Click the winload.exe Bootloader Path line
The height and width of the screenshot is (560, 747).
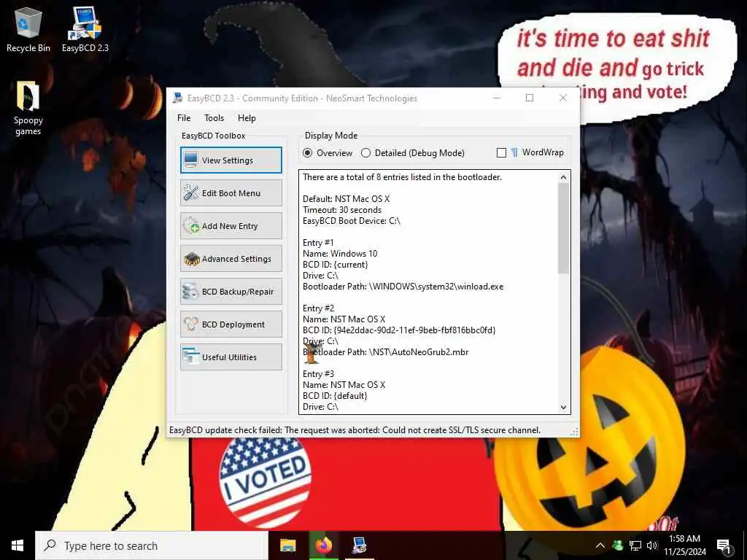(x=403, y=287)
